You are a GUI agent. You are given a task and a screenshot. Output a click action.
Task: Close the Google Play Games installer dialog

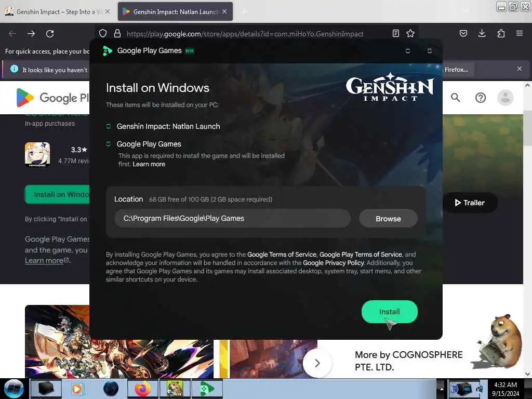[x=430, y=50]
